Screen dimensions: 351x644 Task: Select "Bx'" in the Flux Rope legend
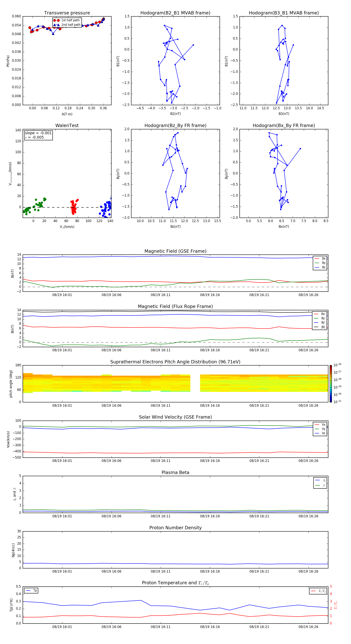pos(320,314)
